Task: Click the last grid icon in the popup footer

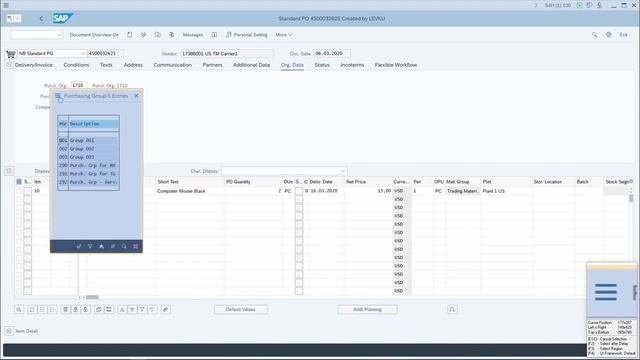Action: [136, 247]
